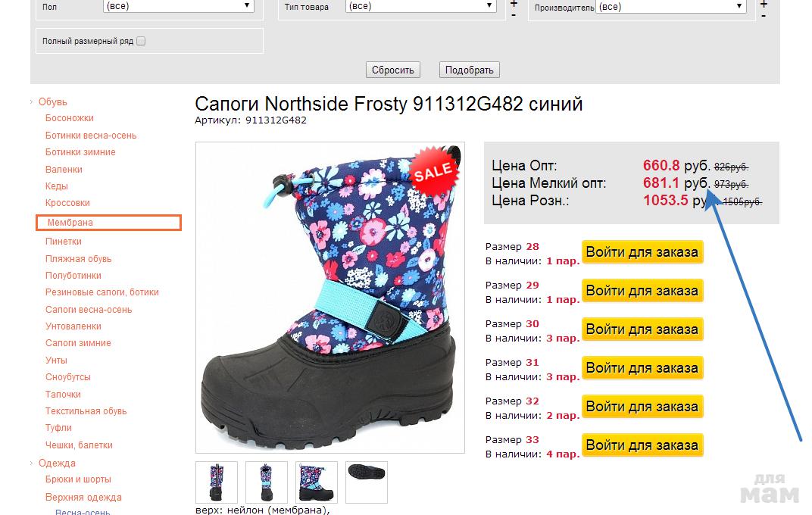Image resolution: width=812 pixels, height=515 pixels.
Task: Expand the Обувь category arrow
Action: [32, 102]
